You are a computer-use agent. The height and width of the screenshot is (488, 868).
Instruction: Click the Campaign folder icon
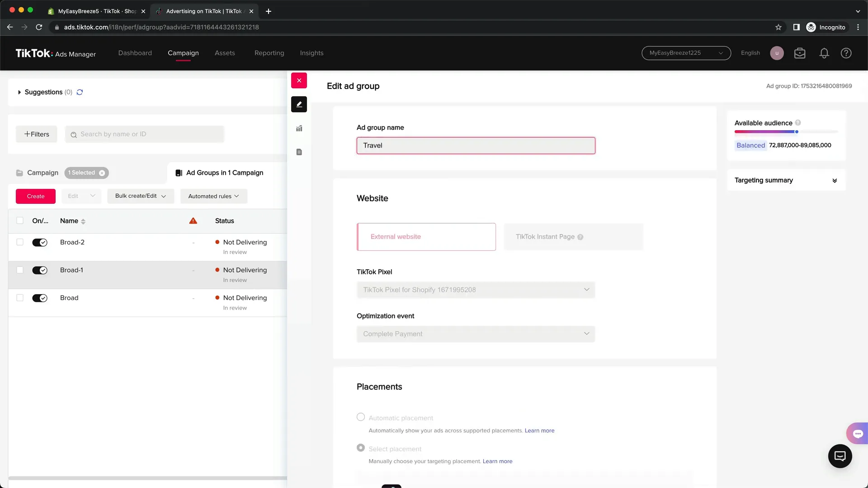(19, 173)
